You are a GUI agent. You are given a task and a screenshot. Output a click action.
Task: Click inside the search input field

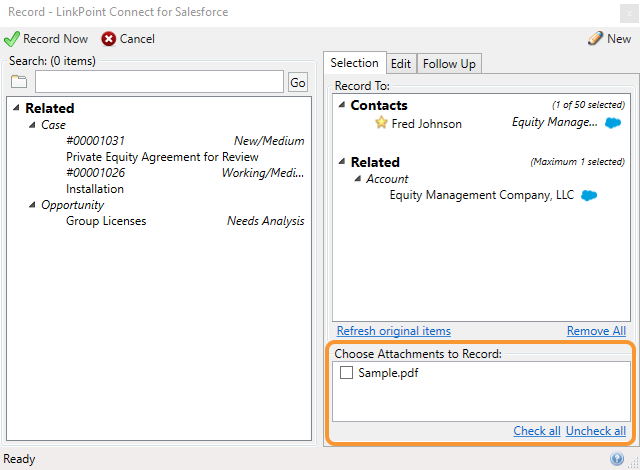[x=159, y=82]
